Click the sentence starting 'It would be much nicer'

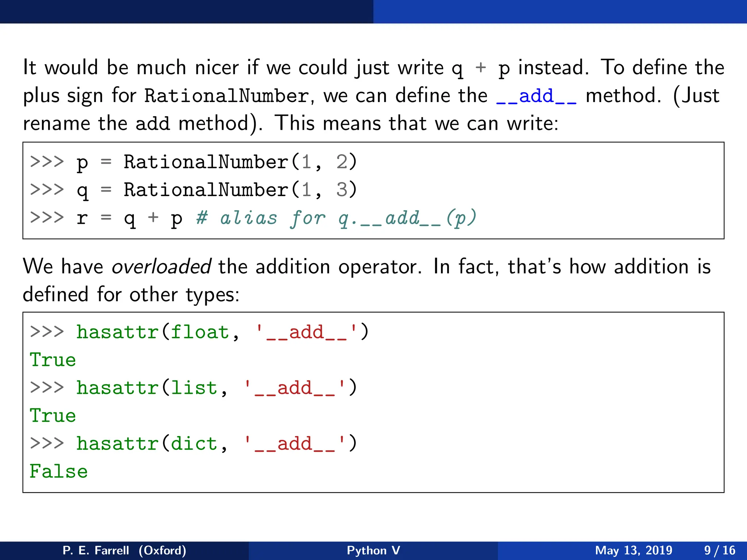tap(306, 68)
